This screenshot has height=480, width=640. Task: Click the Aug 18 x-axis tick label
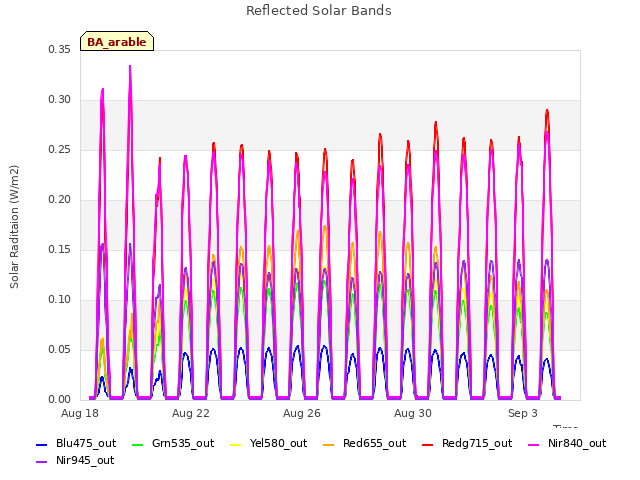[80, 413]
